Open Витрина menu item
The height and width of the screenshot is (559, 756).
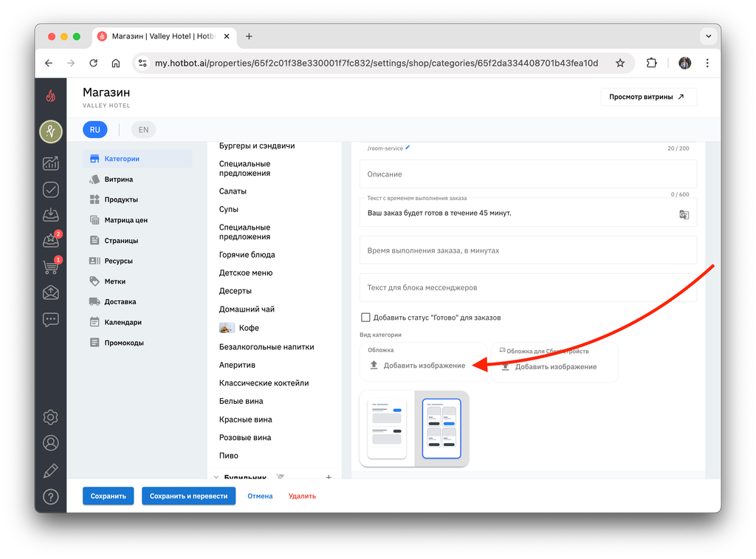[137, 179]
